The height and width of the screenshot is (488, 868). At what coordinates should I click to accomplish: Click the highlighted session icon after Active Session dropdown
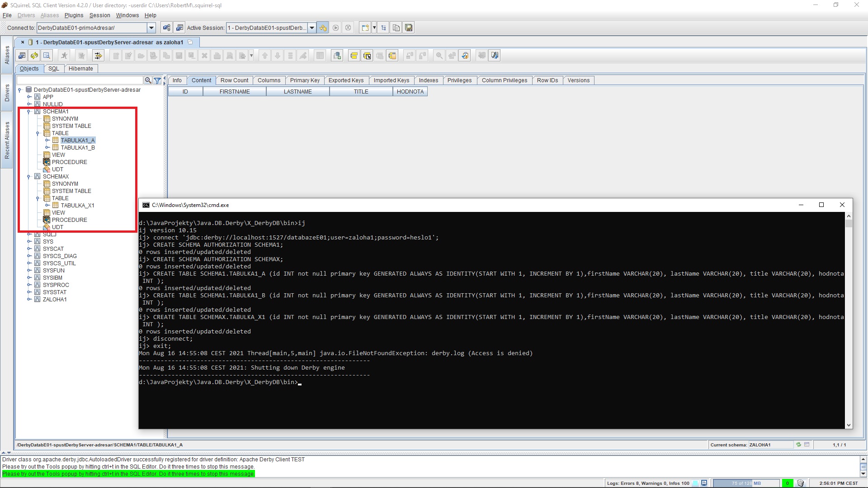tap(323, 28)
